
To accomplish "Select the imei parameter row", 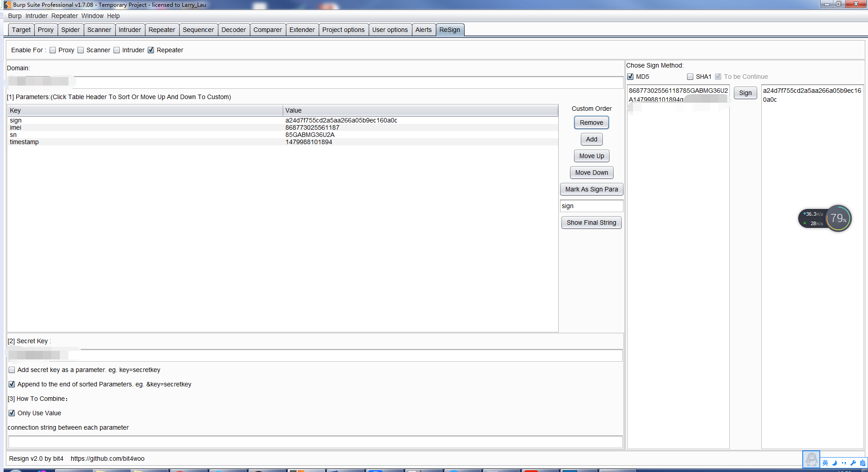I will click(x=283, y=127).
